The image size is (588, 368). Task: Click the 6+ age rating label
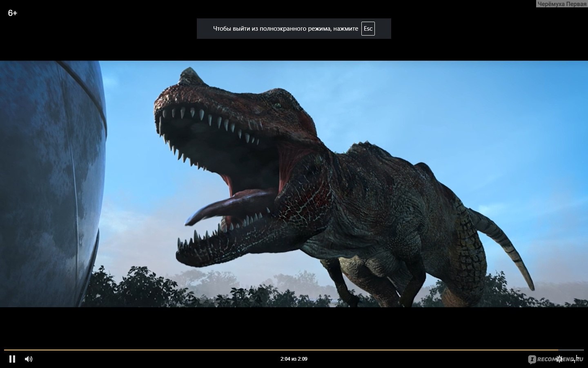(13, 13)
